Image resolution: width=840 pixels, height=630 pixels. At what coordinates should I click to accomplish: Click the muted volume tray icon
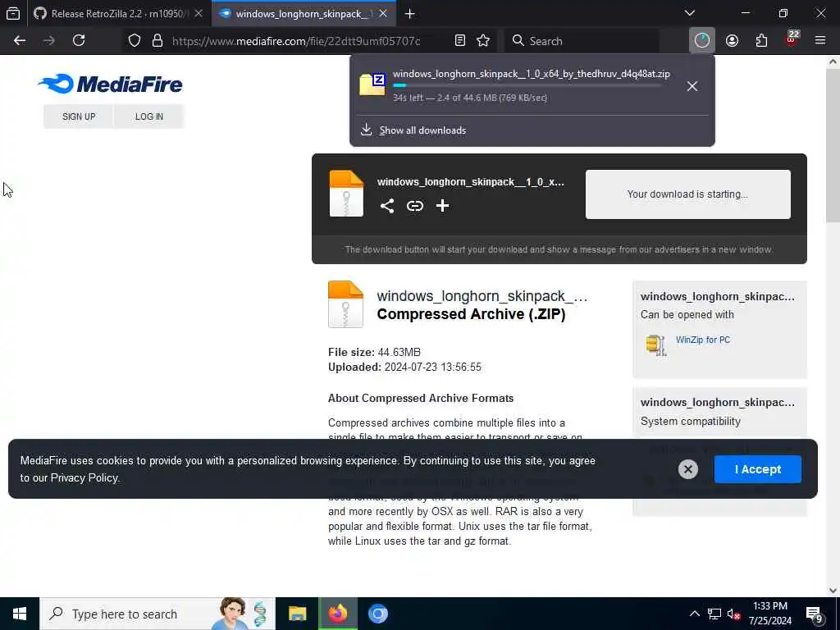[734, 614]
